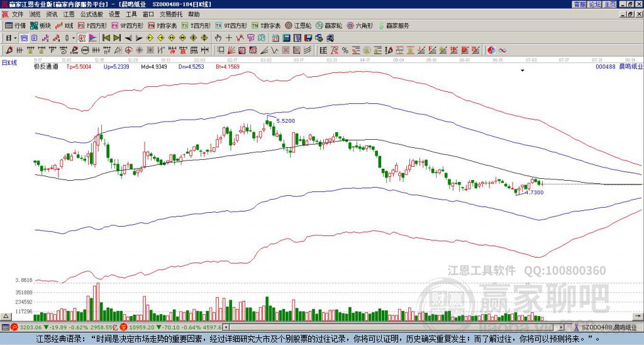This screenshot has height=345, width=644.
Task: Click the black right arrow icon
Action: tap(139, 38)
